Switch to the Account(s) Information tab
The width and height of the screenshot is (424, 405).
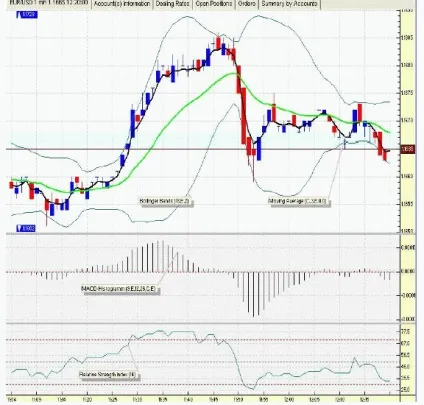point(122,4)
